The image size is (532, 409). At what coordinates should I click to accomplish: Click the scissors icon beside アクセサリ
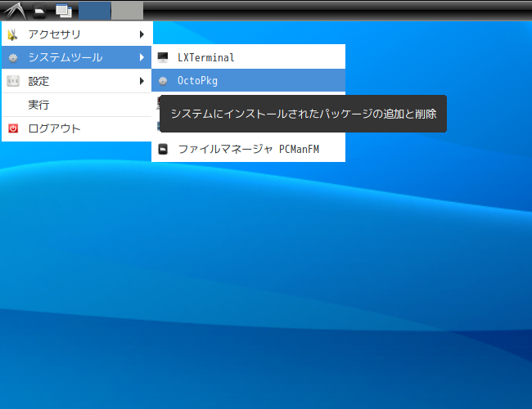click(13, 34)
